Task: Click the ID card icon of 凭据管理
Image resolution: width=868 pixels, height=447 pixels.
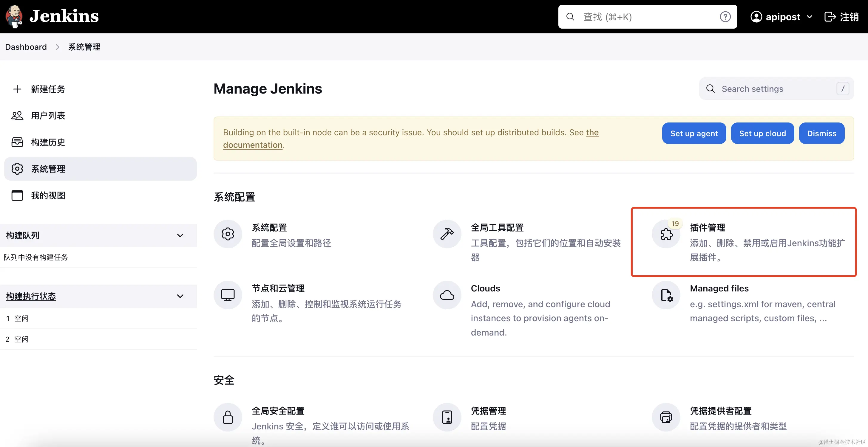Action: point(447,417)
